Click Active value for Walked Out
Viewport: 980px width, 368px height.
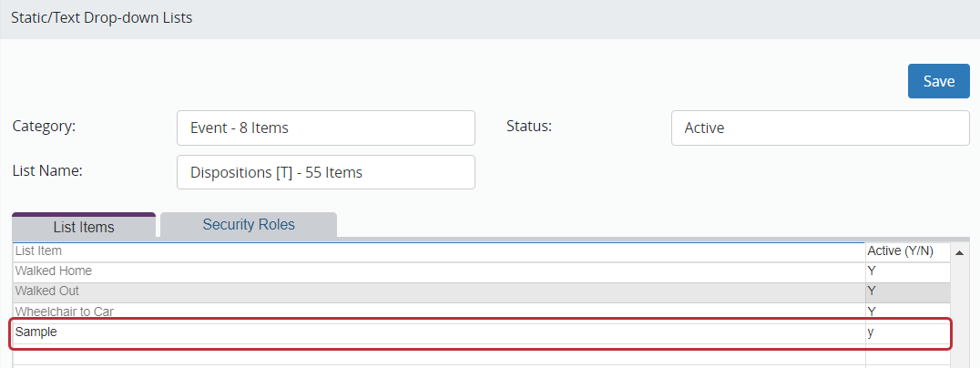pos(906,291)
